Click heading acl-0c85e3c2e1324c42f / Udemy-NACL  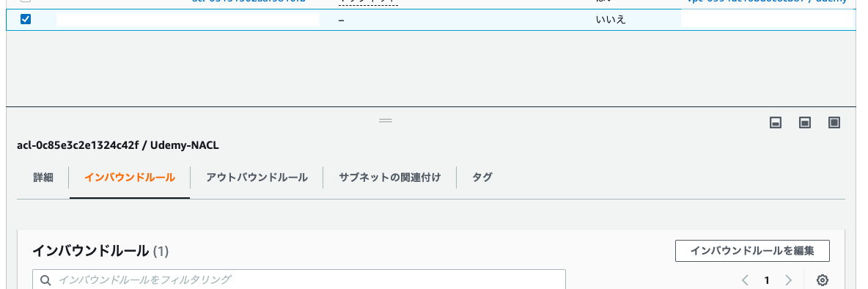tap(119, 146)
